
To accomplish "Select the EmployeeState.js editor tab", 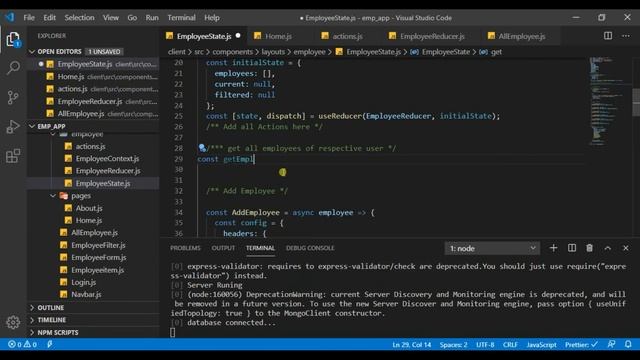I will [204, 36].
